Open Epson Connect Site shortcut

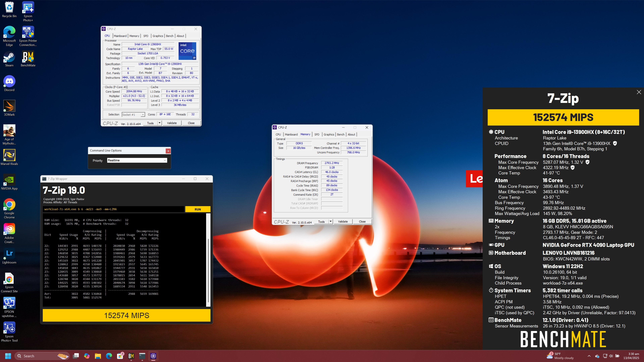coord(9,283)
